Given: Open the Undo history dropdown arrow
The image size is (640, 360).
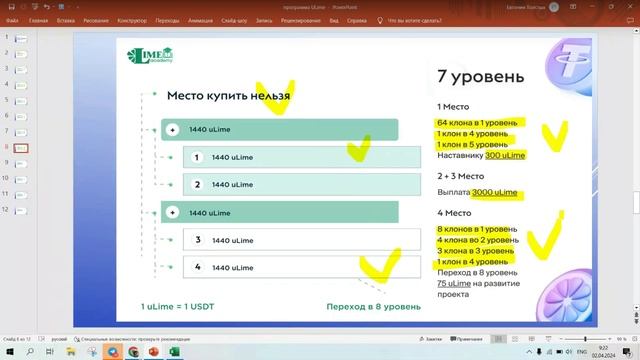Looking at the screenshot, I should tap(53, 7).
